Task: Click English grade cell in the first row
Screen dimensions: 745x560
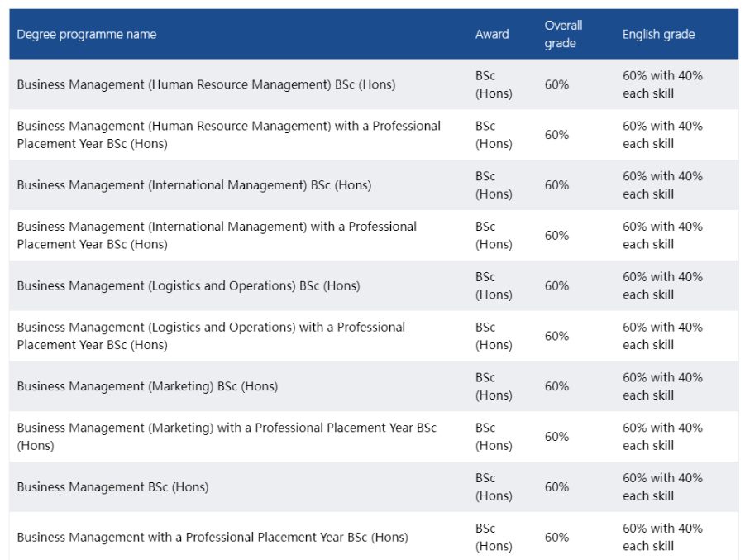Action: [x=662, y=84]
